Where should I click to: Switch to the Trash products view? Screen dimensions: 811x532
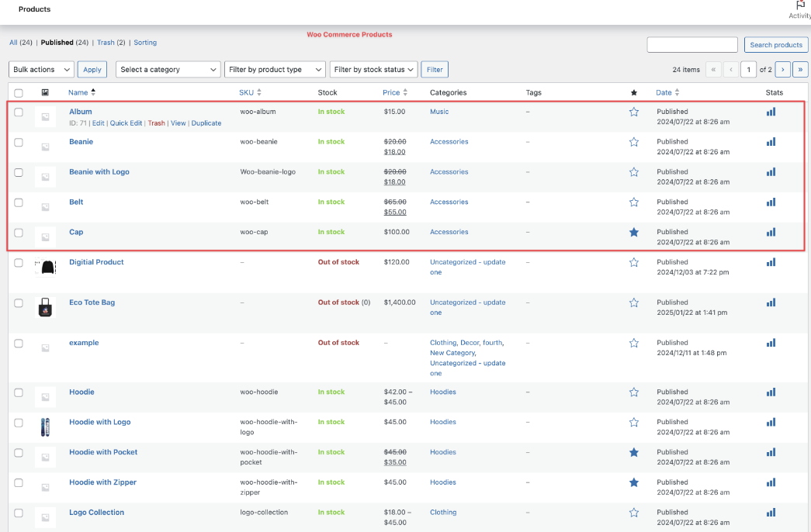[x=106, y=43]
